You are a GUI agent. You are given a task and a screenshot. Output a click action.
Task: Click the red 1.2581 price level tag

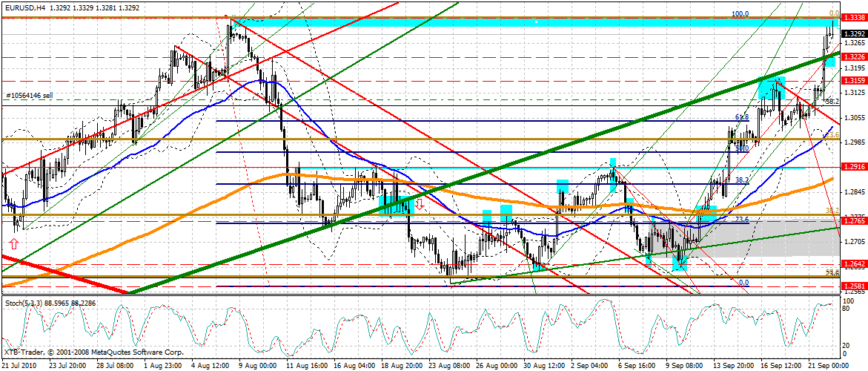(x=853, y=286)
